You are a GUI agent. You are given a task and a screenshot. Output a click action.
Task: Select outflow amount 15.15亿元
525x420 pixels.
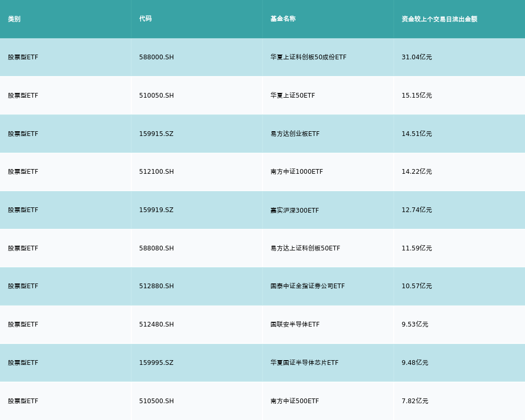[x=416, y=96]
